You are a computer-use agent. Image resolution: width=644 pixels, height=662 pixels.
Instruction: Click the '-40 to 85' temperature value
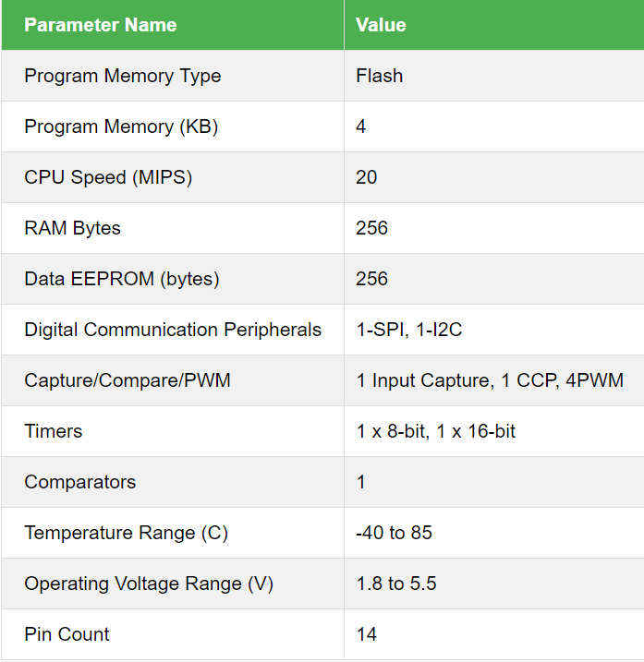(x=395, y=533)
